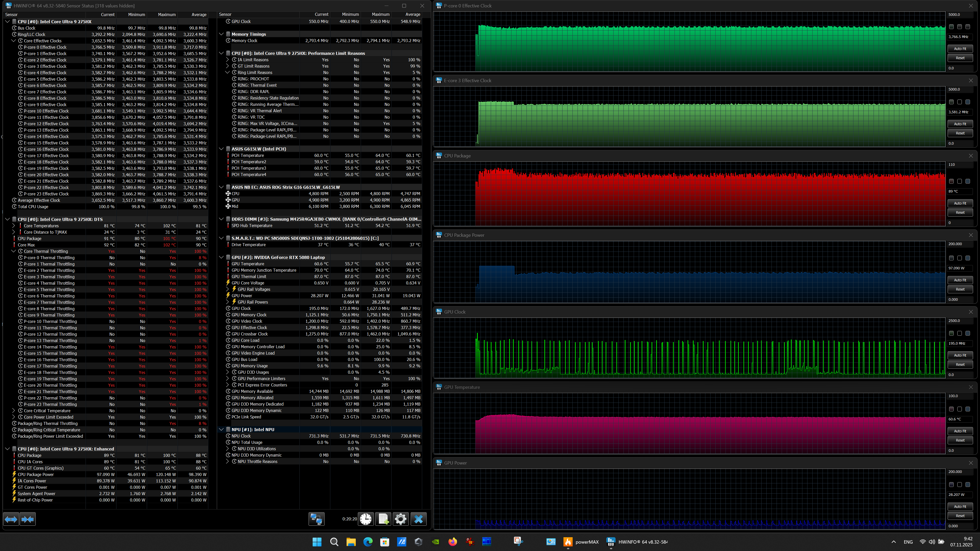Click the collapse columns inward-arrows icon

[x=28, y=519]
